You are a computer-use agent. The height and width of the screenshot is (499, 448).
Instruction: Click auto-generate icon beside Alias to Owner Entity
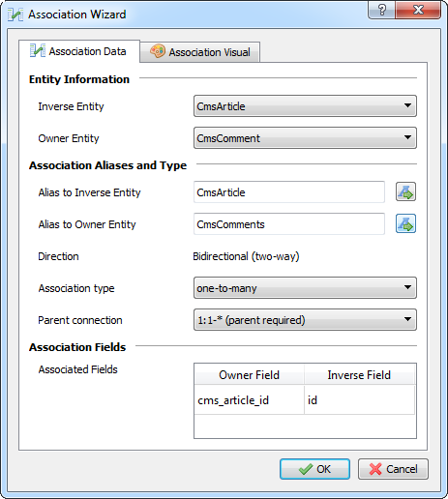405,223
